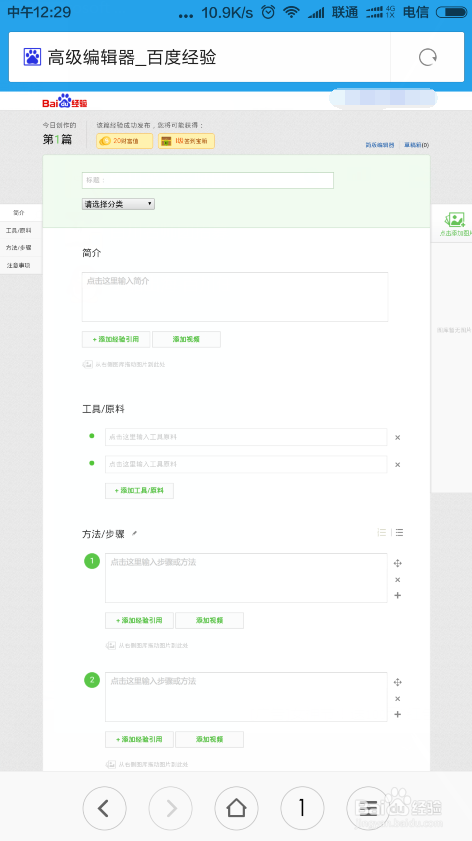Open the browser menu icon in bottom bar

click(x=368, y=808)
